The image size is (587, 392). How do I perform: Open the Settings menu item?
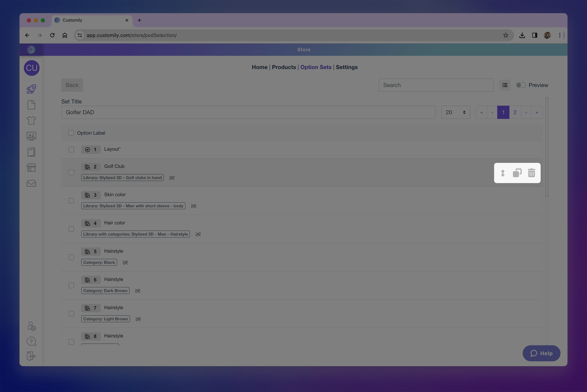point(346,67)
